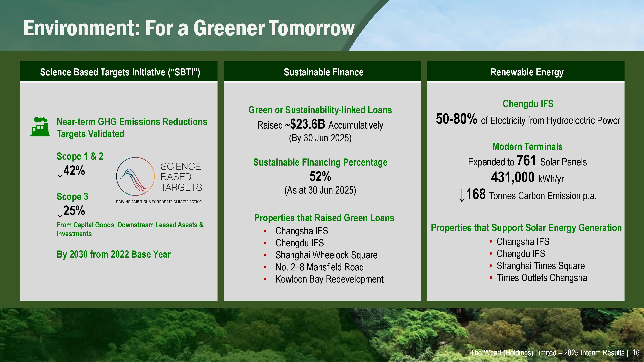
Task: Click the down arrow beside 25%
Action: click(x=60, y=212)
